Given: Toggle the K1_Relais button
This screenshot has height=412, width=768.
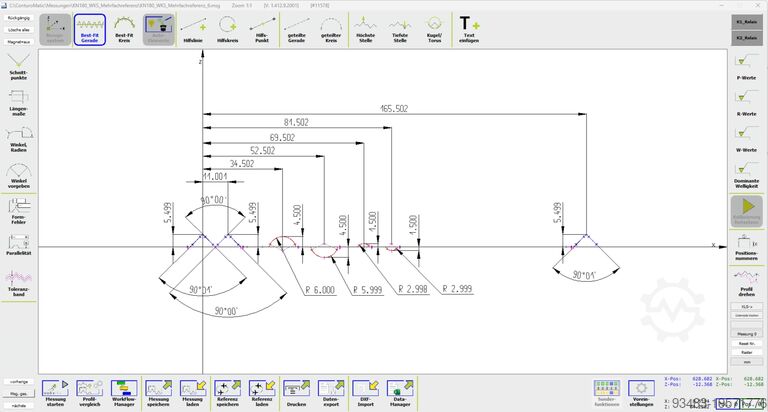Looking at the screenshot, I should [x=746, y=21].
